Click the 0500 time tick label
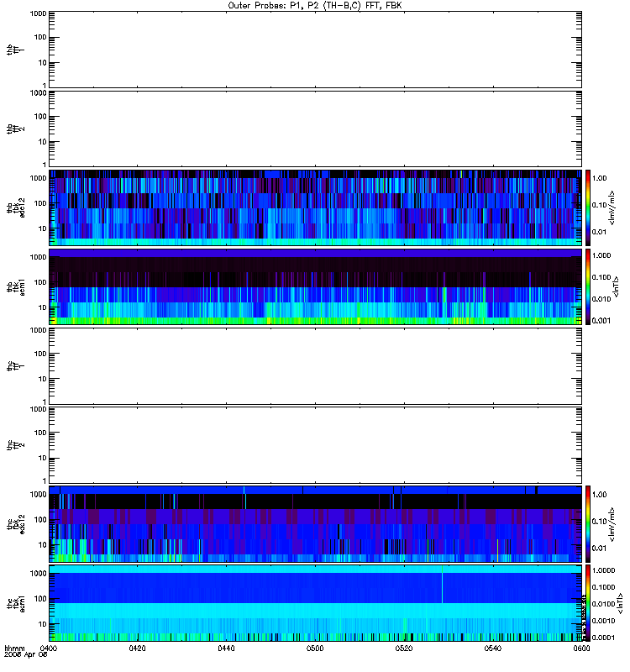Viewport: 630px width, 672px height. coord(315,648)
